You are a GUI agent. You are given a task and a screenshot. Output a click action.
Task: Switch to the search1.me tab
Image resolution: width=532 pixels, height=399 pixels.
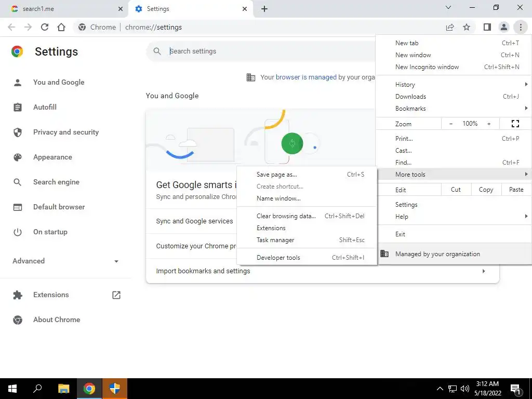pyautogui.click(x=64, y=9)
